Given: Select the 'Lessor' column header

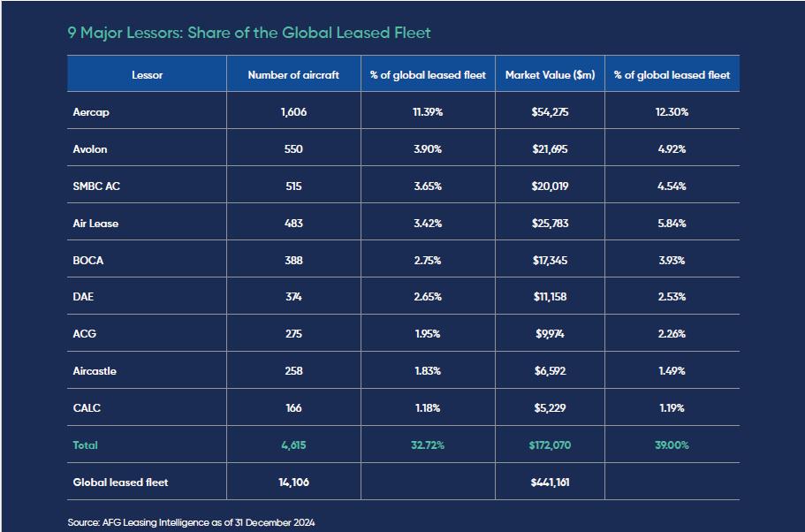Looking at the screenshot, I should coord(147,75).
